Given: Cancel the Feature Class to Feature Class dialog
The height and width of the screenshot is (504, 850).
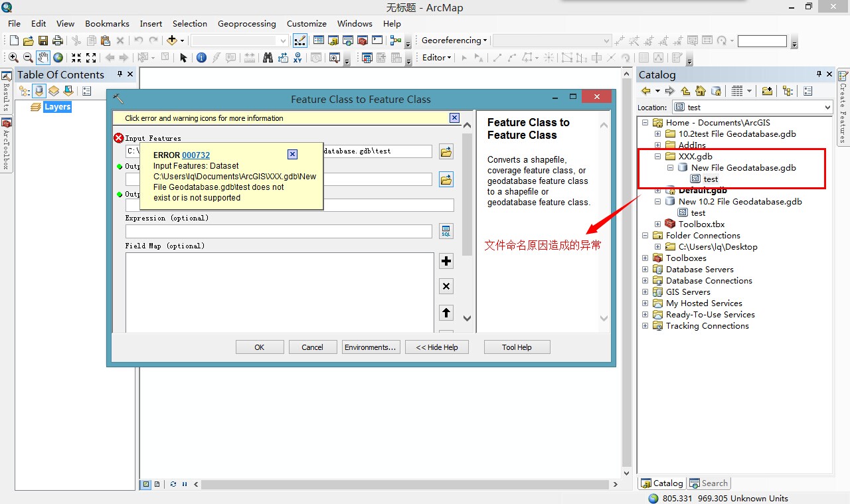Looking at the screenshot, I should (x=312, y=347).
